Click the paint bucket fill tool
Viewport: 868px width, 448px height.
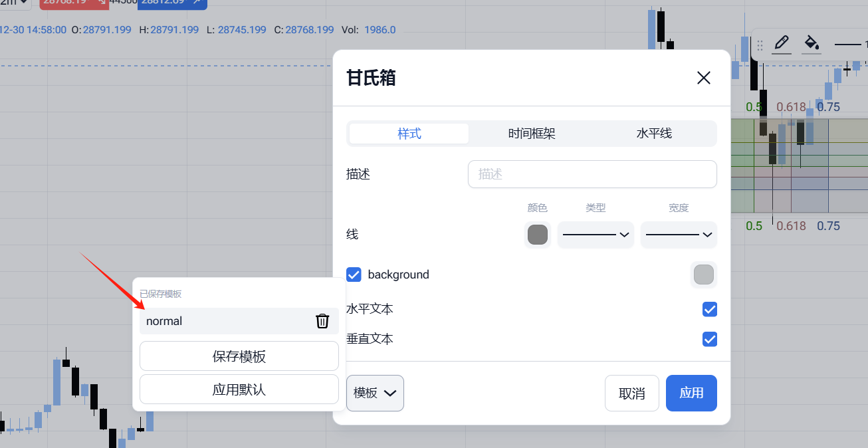click(811, 44)
